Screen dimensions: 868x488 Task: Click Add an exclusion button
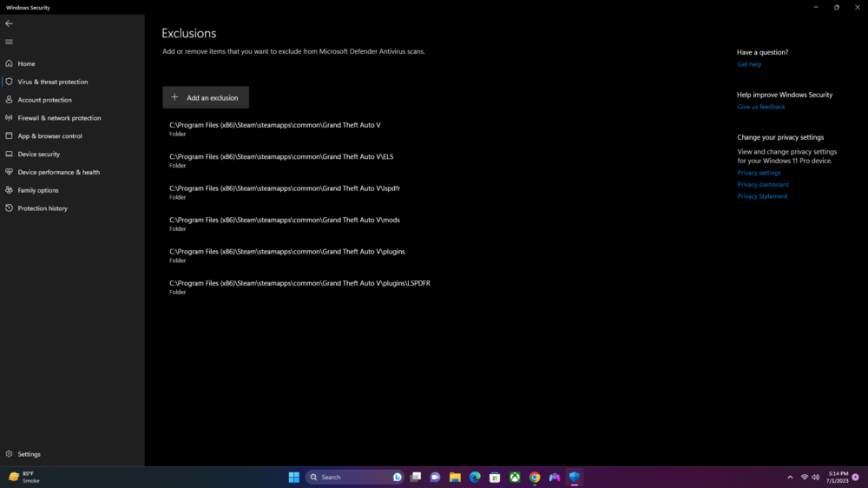(206, 97)
